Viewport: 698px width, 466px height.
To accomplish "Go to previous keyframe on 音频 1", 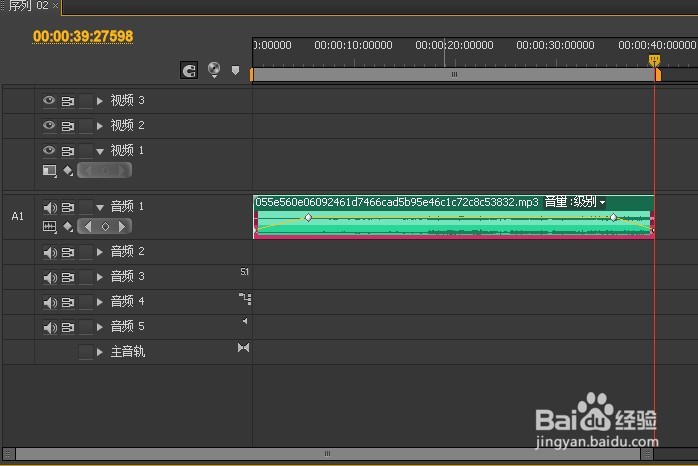I will (x=88, y=227).
